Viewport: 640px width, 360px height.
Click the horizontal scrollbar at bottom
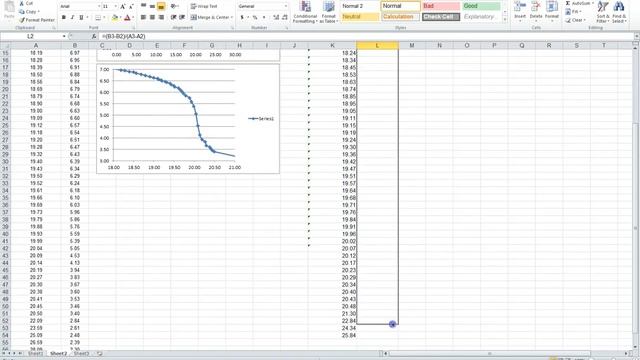click(x=506, y=353)
